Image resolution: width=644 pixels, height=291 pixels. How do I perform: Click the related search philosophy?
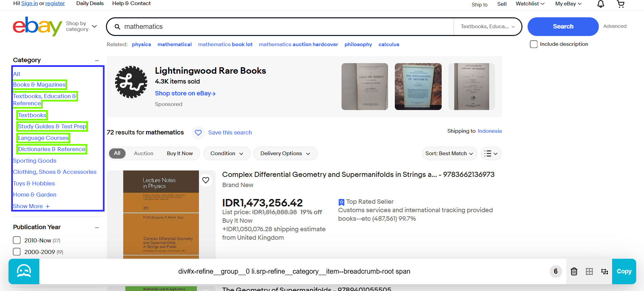tap(358, 44)
